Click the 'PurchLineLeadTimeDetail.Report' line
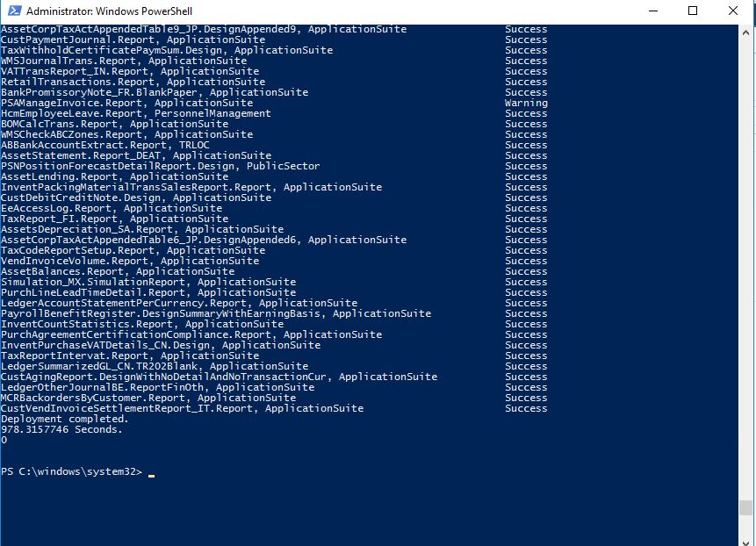The height and width of the screenshot is (546, 756). pyautogui.click(x=148, y=292)
